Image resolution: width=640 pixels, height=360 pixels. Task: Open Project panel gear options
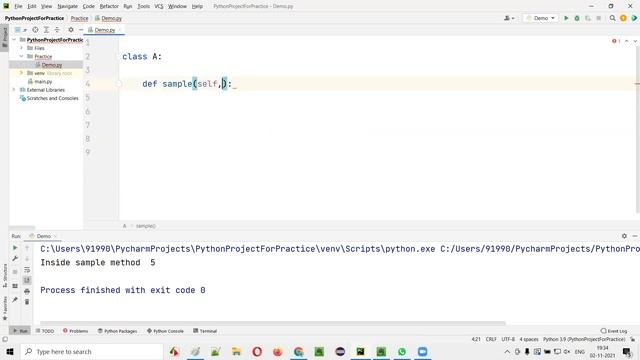pos(71,30)
